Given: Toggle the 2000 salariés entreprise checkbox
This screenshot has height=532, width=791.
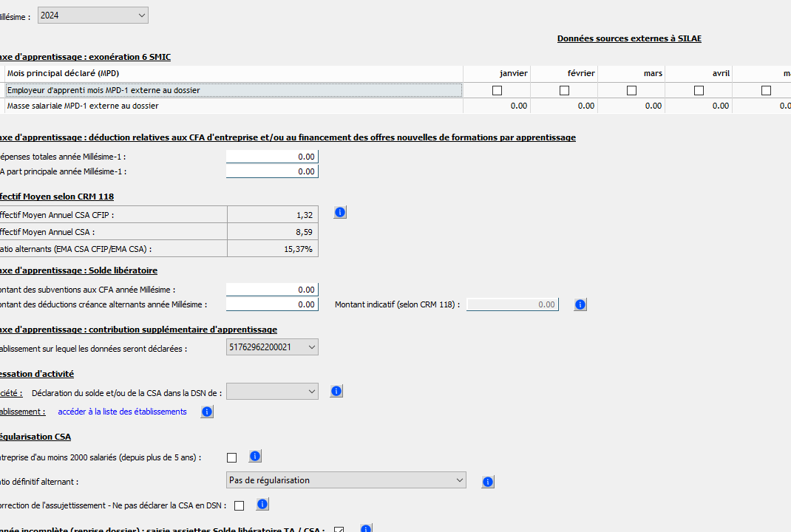Looking at the screenshot, I should [231, 457].
